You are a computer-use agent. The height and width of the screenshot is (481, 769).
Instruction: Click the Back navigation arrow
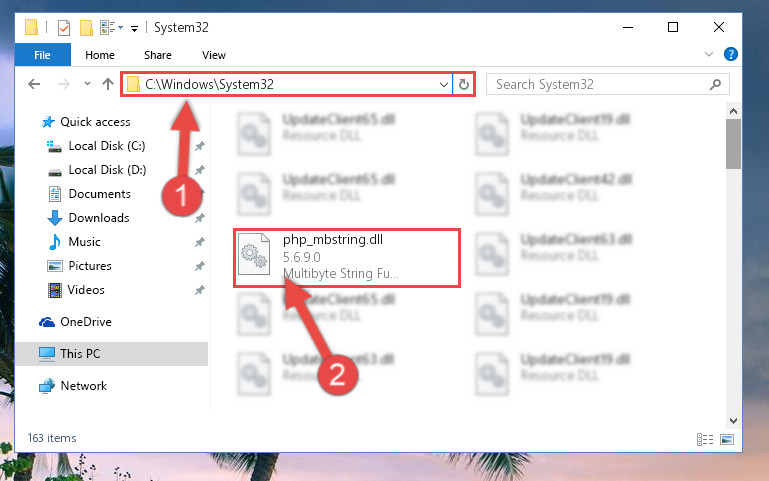(34, 84)
